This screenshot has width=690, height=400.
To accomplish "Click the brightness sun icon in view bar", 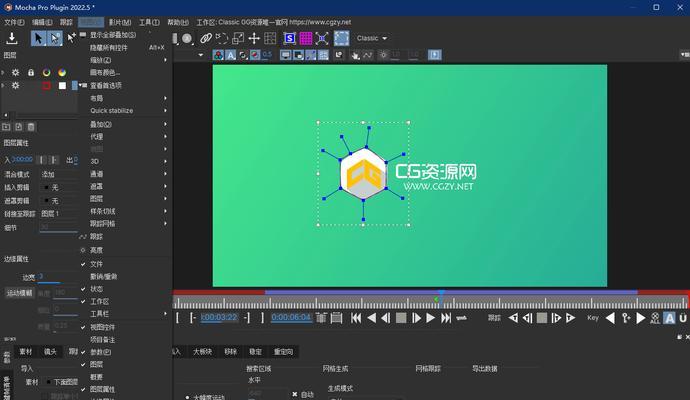I will (384, 55).
